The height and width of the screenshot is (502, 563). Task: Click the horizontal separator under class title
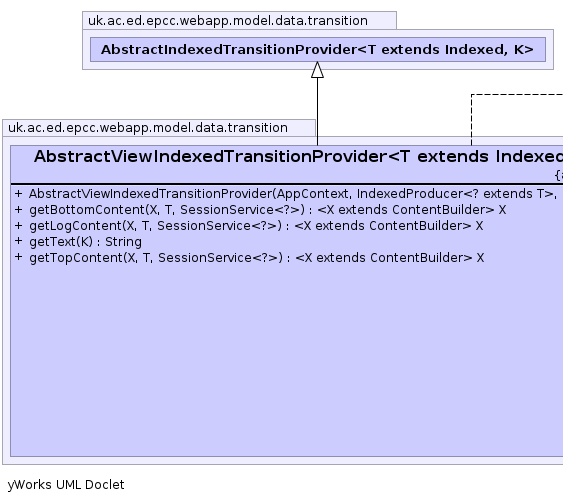[x=287, y=184]
